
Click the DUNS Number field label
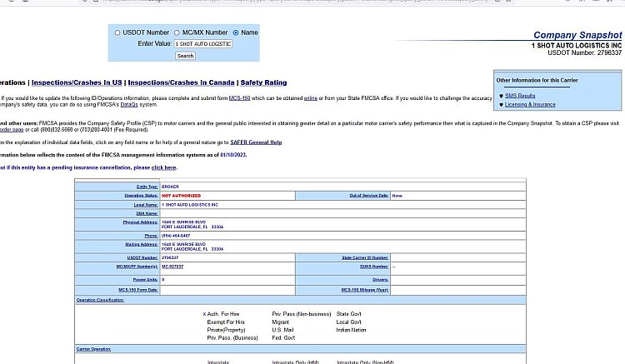point(374,267)
